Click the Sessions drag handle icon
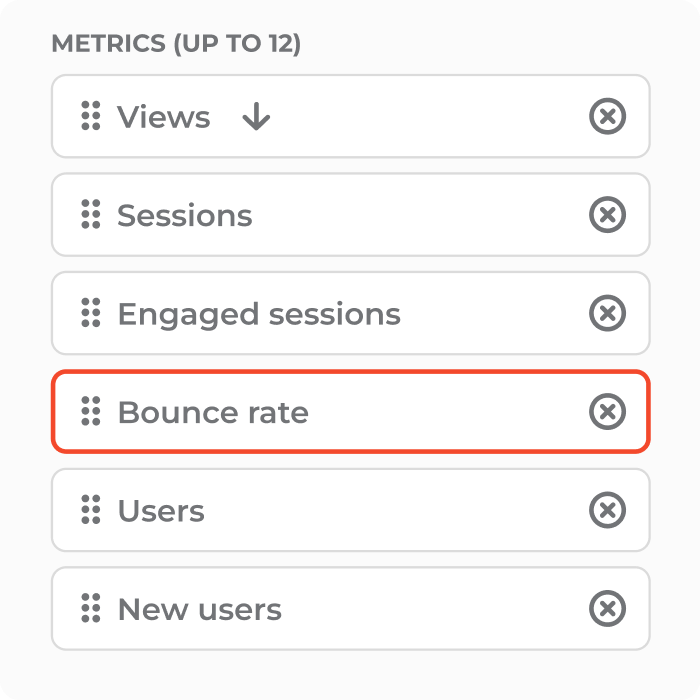The width and height of the screenshot is (700, 700). pyautogui.click(x=91, y=214)
